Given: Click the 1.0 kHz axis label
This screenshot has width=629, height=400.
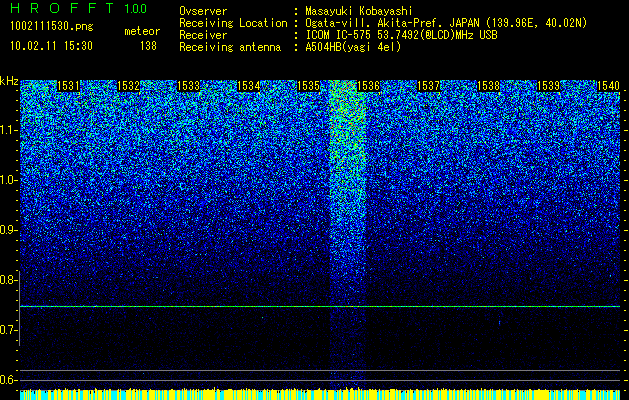Looking at the screenshot, I should point(7,181).
